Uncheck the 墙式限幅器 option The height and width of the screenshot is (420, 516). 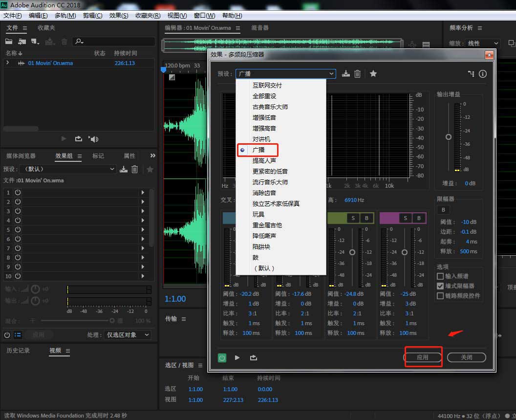coord(440,286)
